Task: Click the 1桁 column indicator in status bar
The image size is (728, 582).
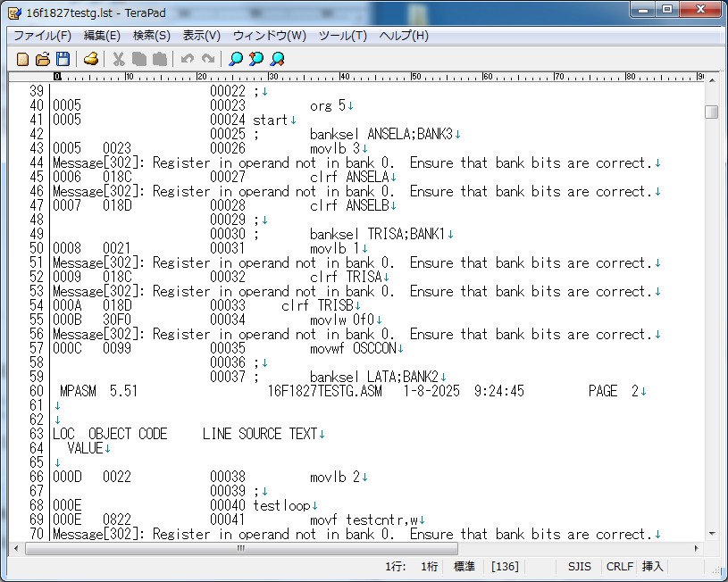Action: point(430,566)
